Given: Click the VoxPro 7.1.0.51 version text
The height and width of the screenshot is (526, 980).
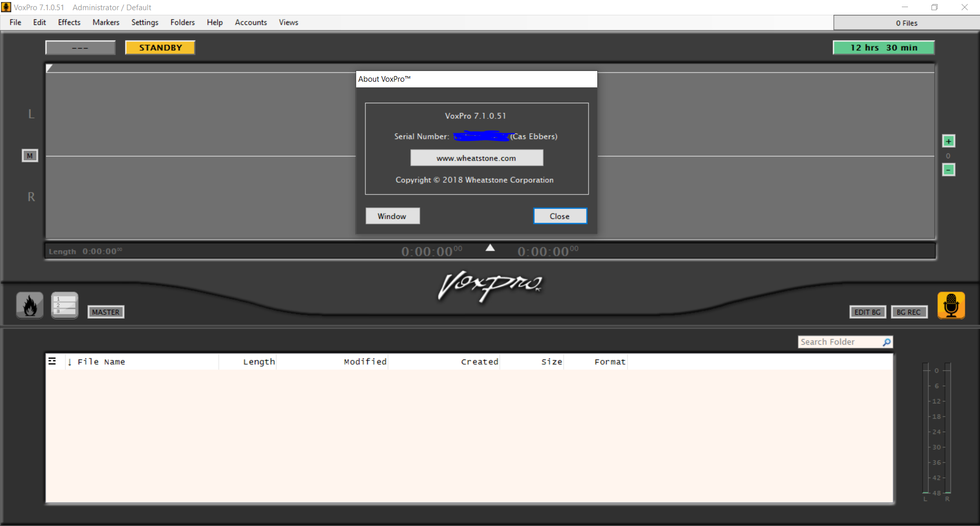Looking at the screenshot, I should (475, 116).
